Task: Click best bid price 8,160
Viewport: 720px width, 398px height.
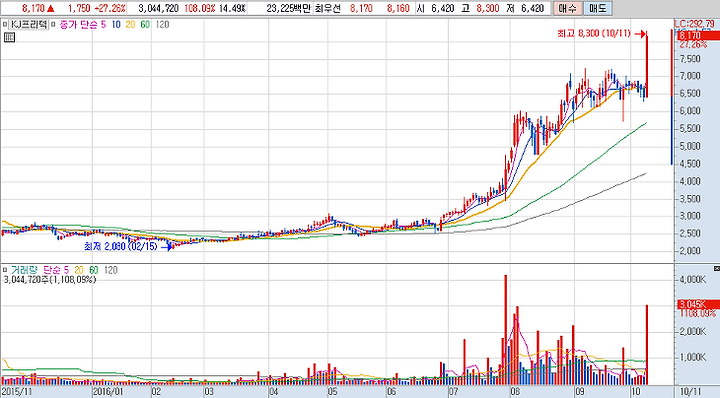Action: coord(398,8)
